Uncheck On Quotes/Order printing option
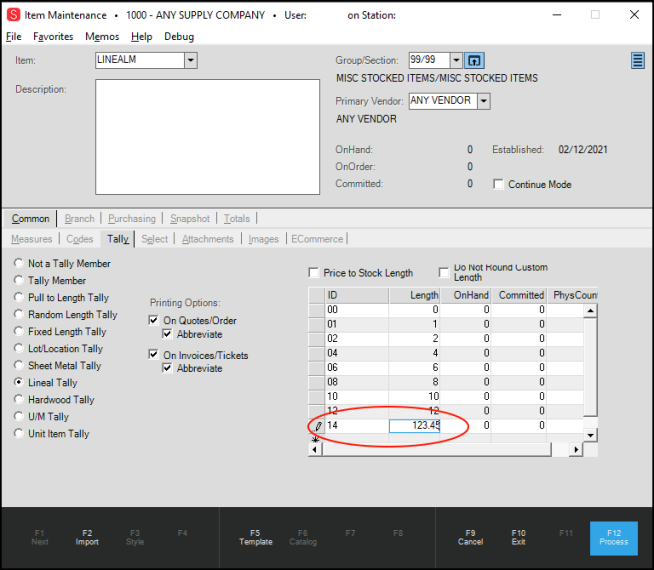 [154, 321]
